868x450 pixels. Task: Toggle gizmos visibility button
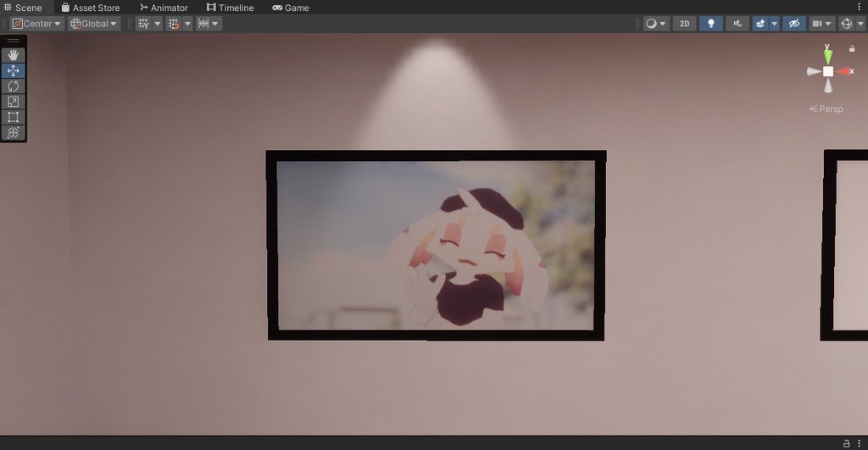click(847, 24)
